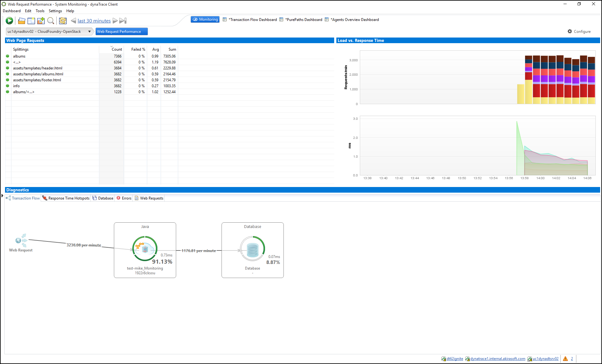This screenshot has height=364, width=602.
Task: Click the '3236.08 per minute' flow label
Action: [x=84, y=245]
